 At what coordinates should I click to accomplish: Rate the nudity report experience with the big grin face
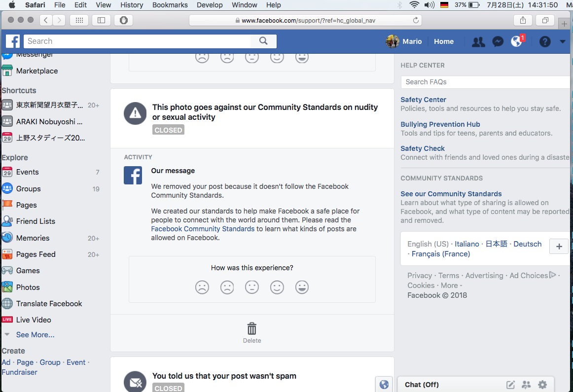pyautogui.click(x=302, y=287)
